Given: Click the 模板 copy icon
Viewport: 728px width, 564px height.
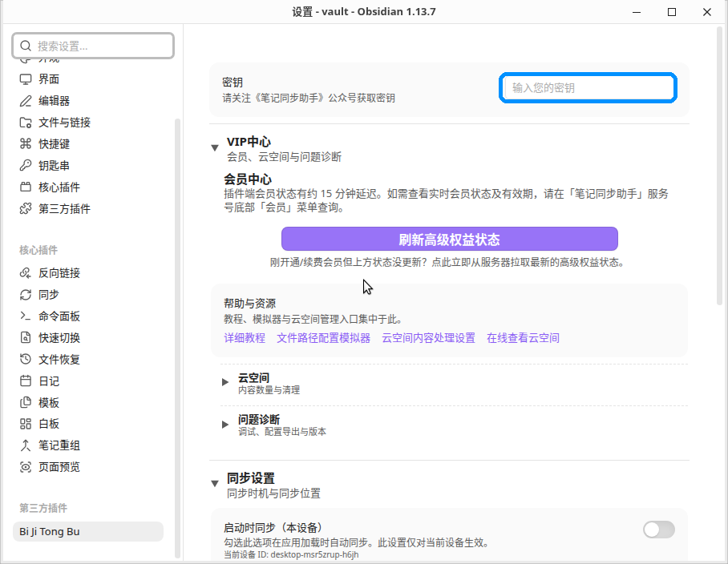Looking at the screenshot, I should pos(26,403).
